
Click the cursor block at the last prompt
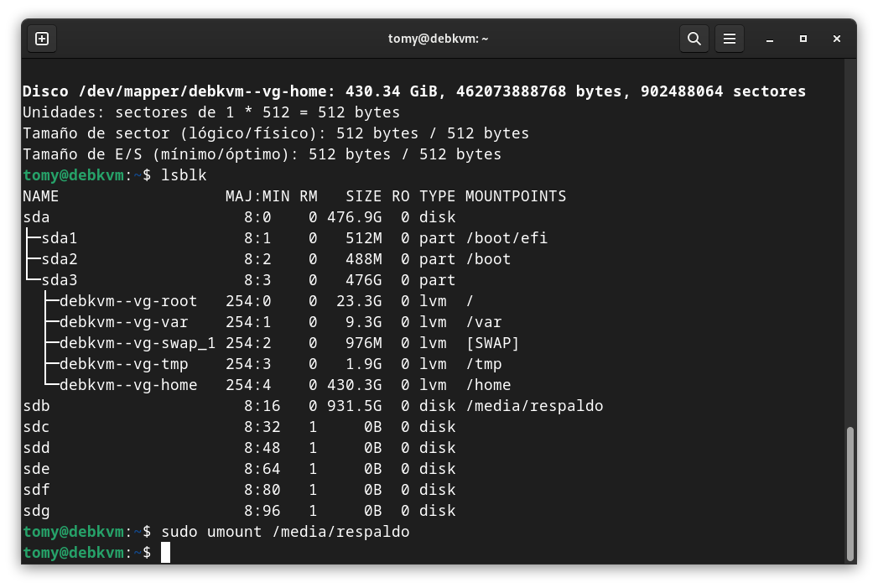pos(166,553)
